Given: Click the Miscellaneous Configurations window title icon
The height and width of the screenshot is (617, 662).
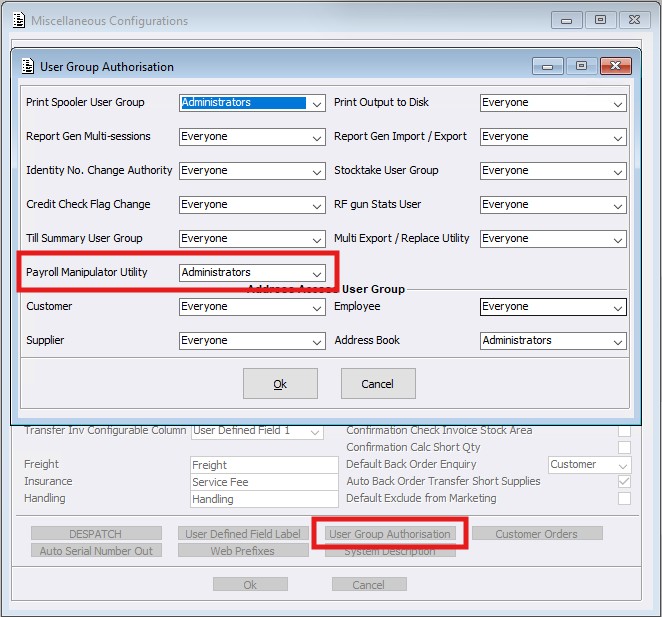Looking at the screenshot, I should tap(17, 20).
